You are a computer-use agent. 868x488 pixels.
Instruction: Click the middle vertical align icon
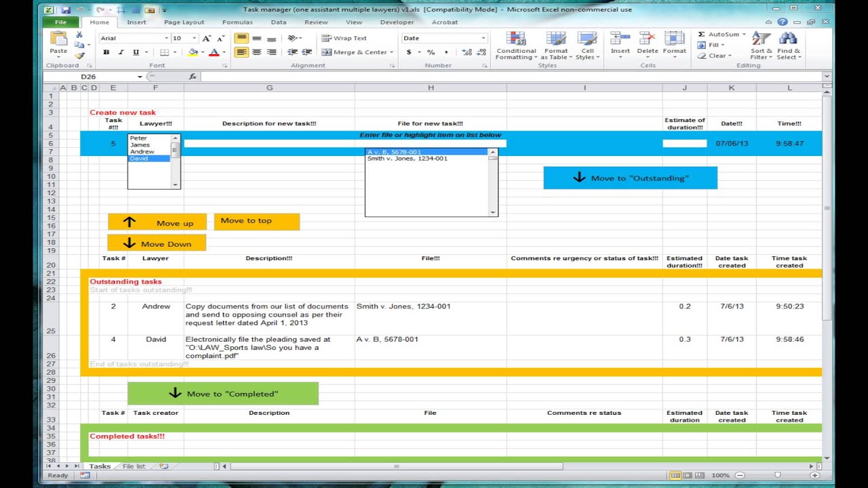(256, 39)
